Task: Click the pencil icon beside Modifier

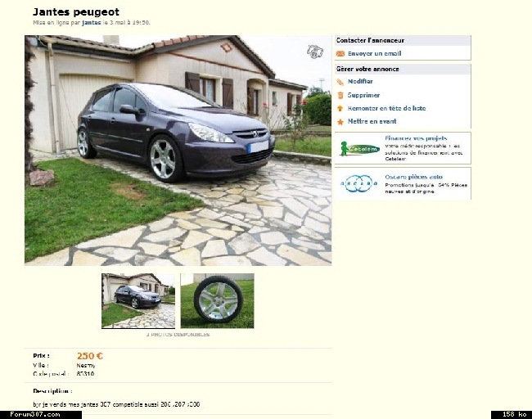Action: click(340, 82)
